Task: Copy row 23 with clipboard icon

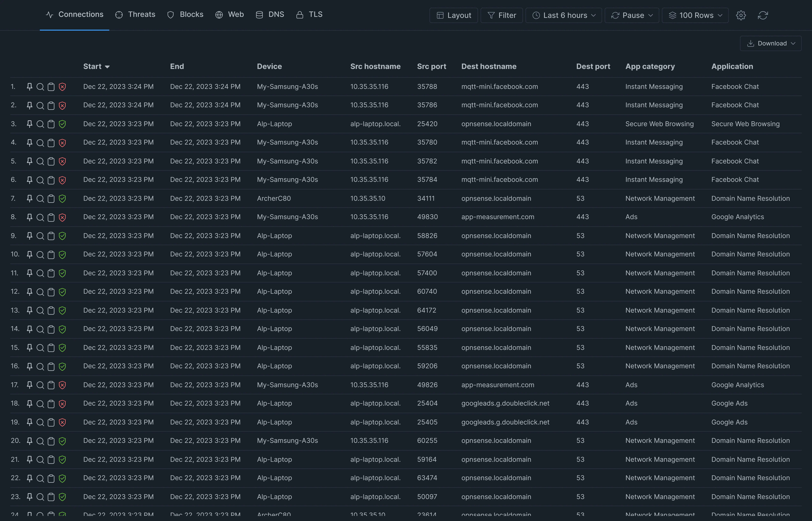Action: (51, 497)
